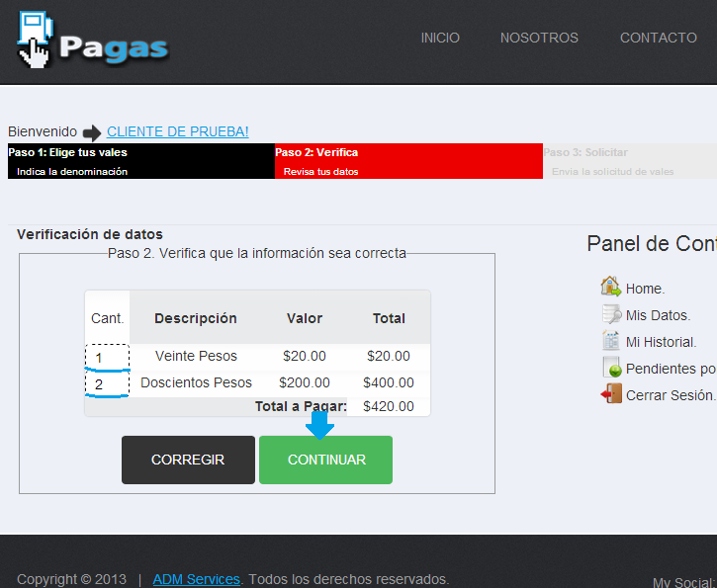Select the Paso 3 Solicitar step
717x588 pixels.
tap(629, 161)
